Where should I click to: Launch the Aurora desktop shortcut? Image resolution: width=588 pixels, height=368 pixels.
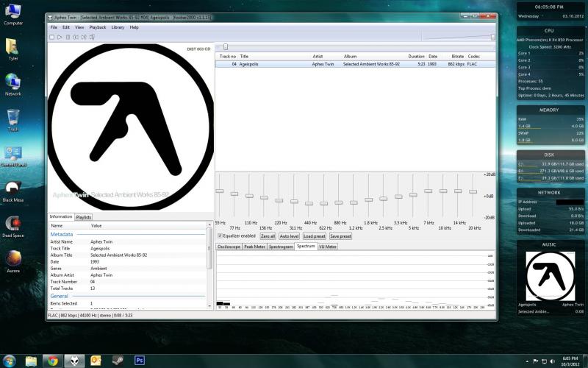pos(13,261)
